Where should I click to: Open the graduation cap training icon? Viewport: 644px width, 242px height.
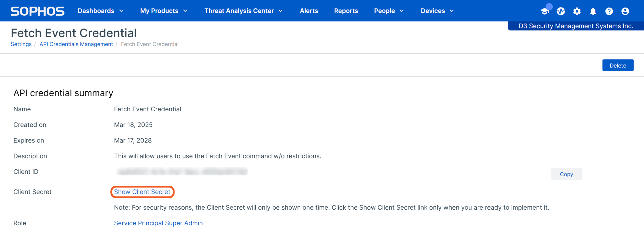(x=545, y=11)
